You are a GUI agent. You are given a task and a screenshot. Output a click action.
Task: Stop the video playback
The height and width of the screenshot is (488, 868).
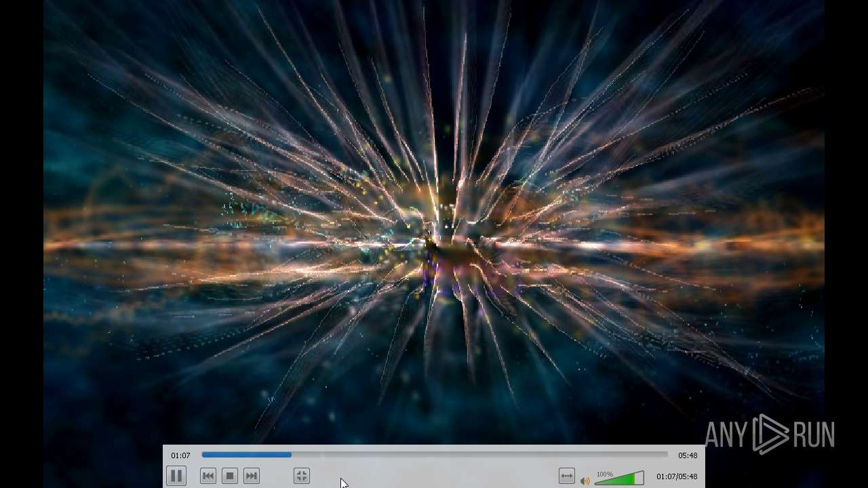[230, 476]
